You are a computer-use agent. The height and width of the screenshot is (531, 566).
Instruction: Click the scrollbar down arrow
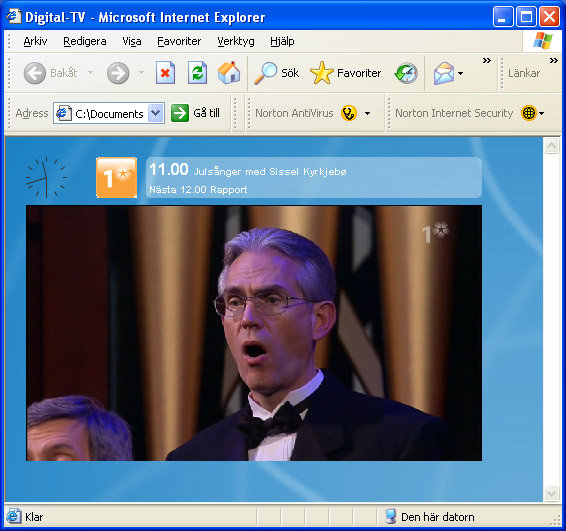click(551, 493)
